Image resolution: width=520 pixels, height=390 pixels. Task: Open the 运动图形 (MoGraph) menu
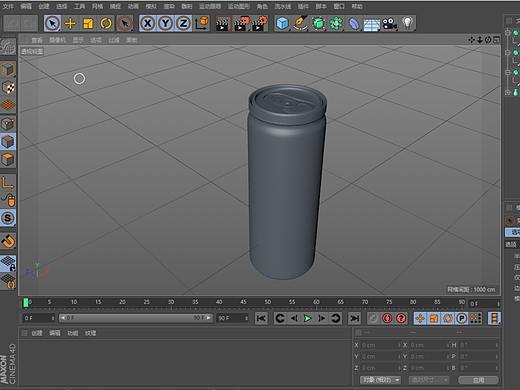(239, 6)
